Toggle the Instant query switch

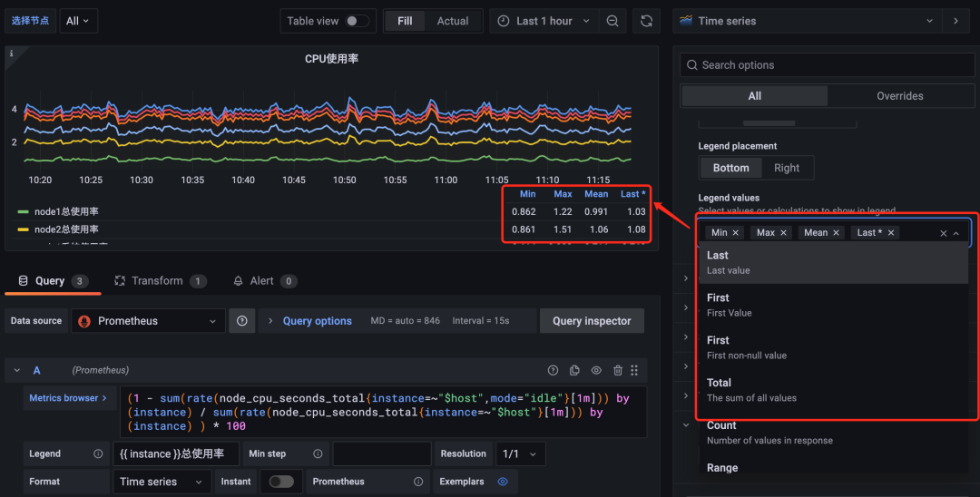(x=280, y=482)
